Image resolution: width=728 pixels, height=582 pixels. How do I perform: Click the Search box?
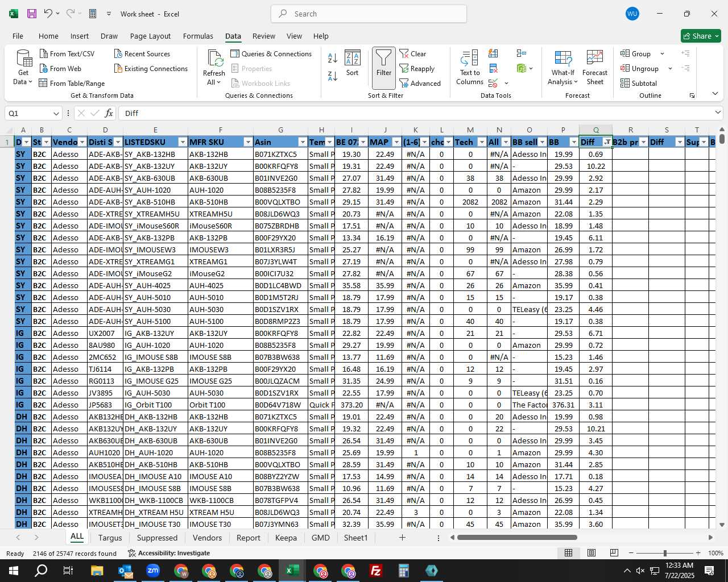point(369,14)
